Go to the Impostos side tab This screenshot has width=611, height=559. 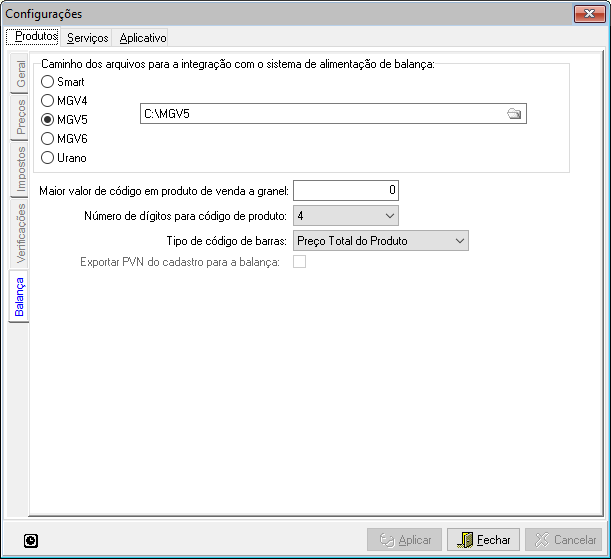click(20, 170)
